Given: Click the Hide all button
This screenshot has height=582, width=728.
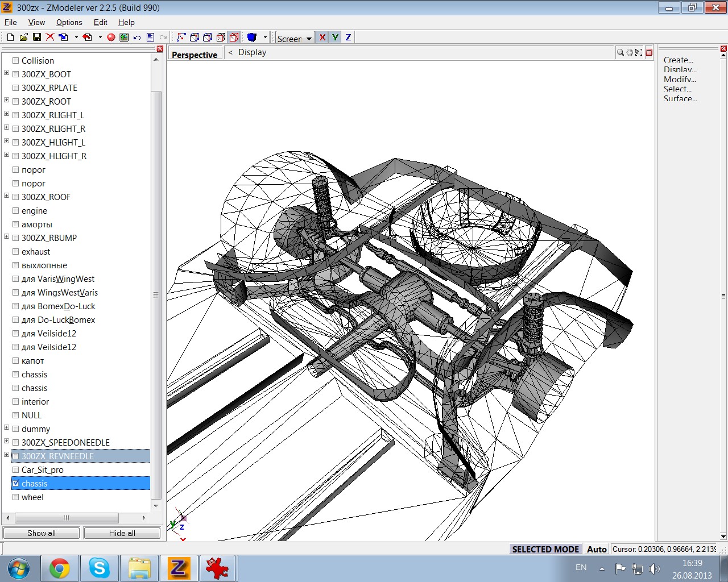Looking at the screenshot, I should (x=122, y=533).
